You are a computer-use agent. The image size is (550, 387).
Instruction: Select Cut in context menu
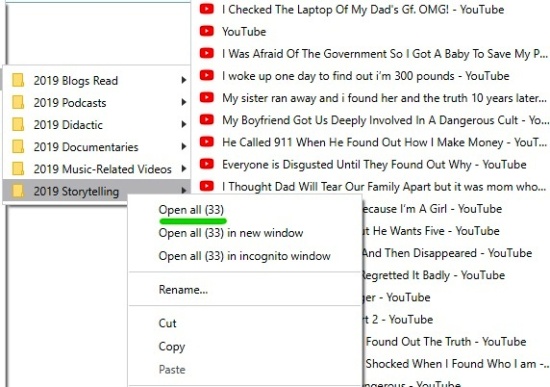[167, 323]
